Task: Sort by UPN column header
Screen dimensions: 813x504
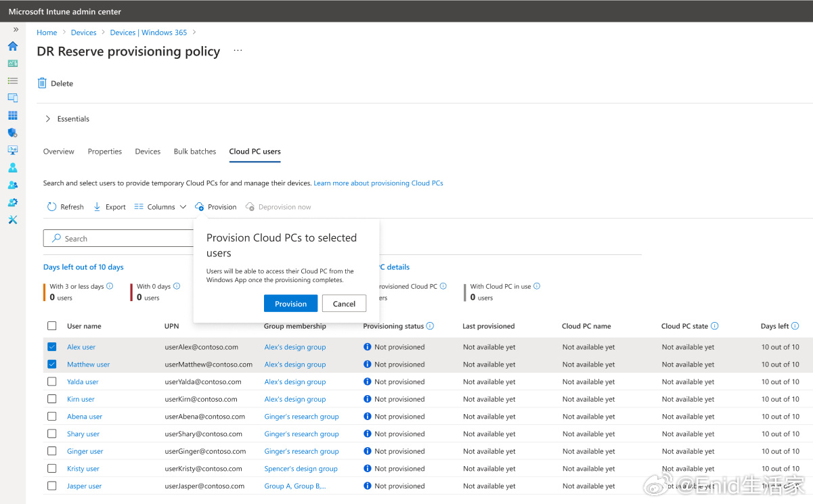Action: coord(172,326)
